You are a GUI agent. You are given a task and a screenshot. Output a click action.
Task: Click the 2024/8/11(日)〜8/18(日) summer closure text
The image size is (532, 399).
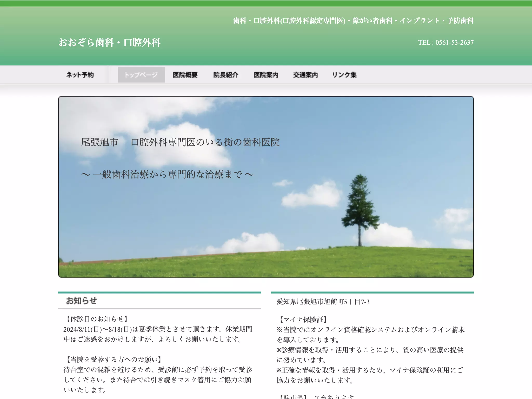point(158,334)
